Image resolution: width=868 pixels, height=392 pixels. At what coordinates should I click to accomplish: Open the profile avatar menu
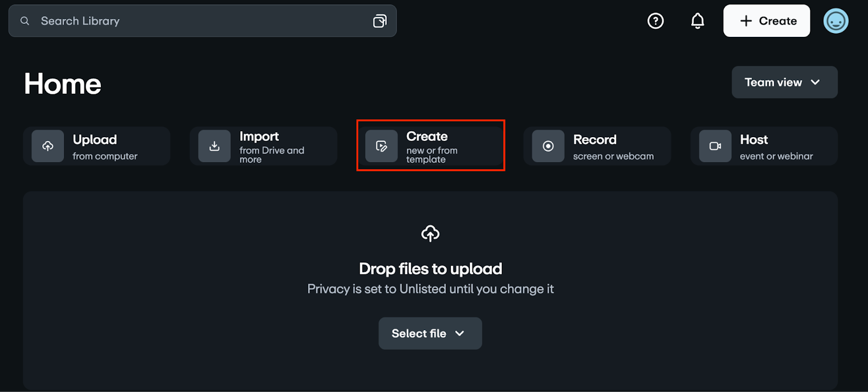point(835,21)
